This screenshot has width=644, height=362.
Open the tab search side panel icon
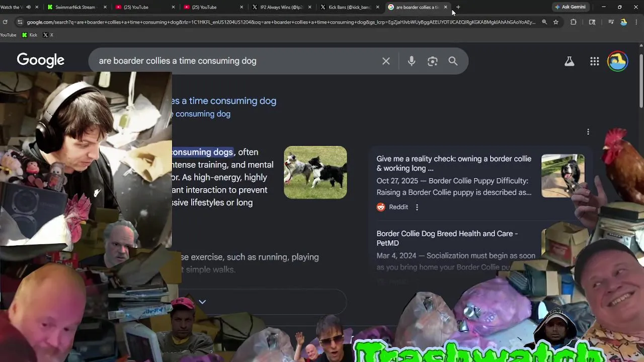tap(592, 22)
